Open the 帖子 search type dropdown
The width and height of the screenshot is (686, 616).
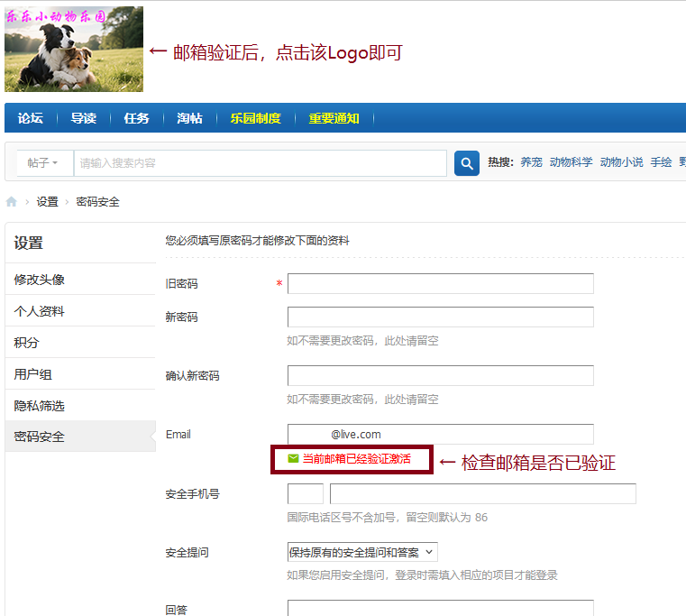point(43,163)
